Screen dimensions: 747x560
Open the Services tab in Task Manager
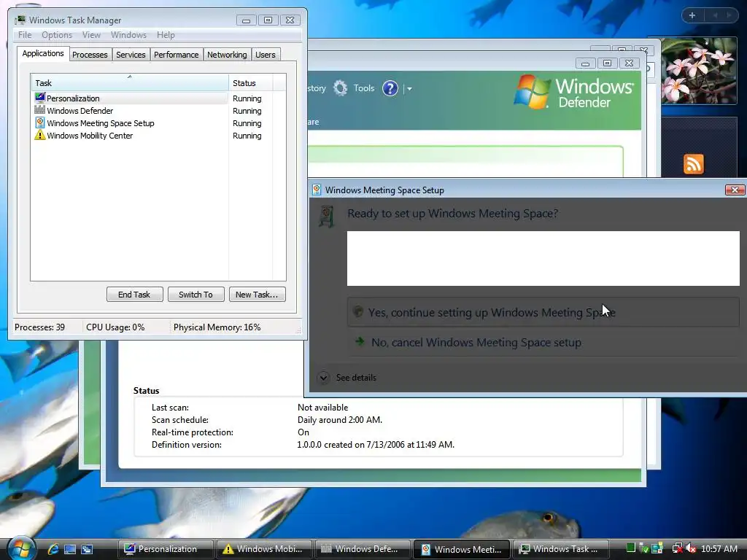(x=131, y=55)
